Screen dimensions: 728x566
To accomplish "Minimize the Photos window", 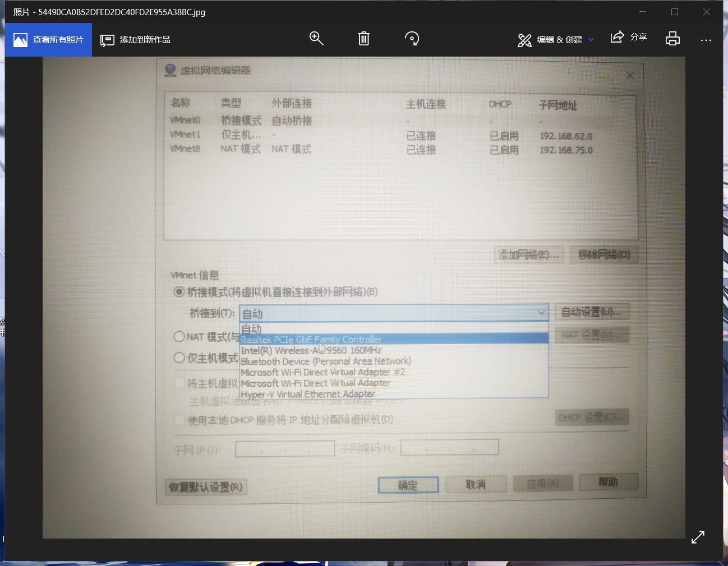I will tap(643, 12).
